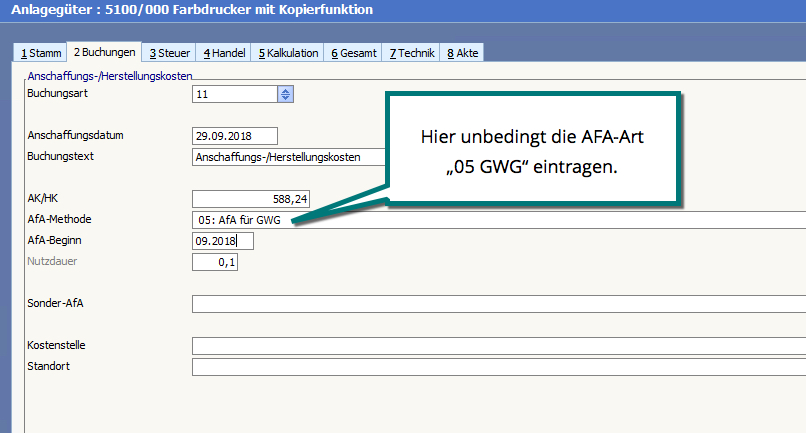
Task: Focus the Buchungstext input field
Action: click(289, 157)
